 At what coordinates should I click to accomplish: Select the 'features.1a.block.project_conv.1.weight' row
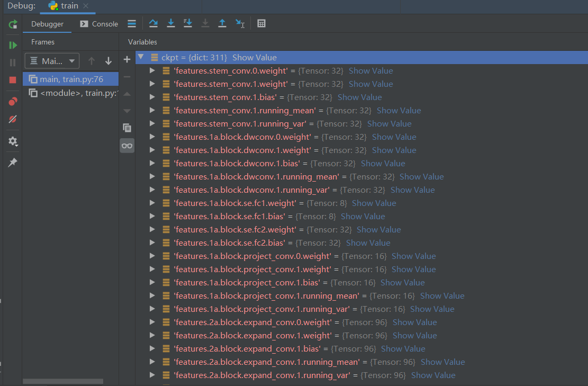click(361, 270)
